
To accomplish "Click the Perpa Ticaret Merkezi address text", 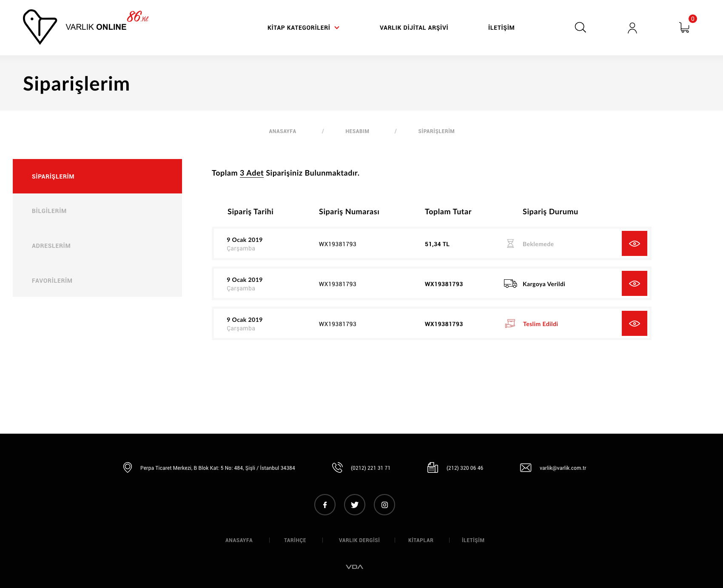I will (x=218, y=468).
